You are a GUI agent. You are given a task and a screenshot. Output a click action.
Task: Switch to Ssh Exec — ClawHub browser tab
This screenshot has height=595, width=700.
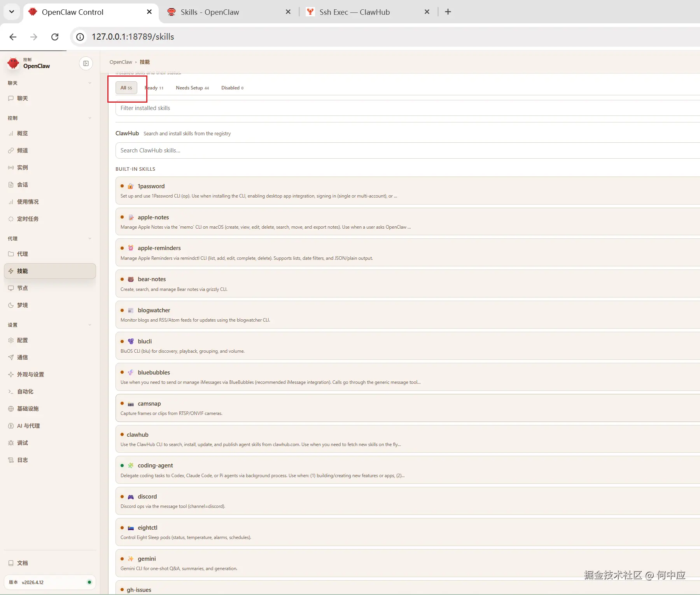point(368,12)
